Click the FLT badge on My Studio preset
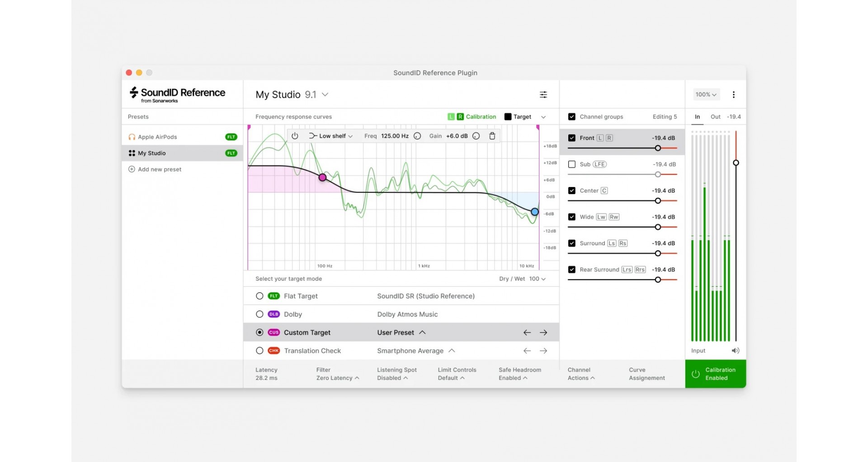The height and width of the screenshot is (462, 868). click(231, 153)
